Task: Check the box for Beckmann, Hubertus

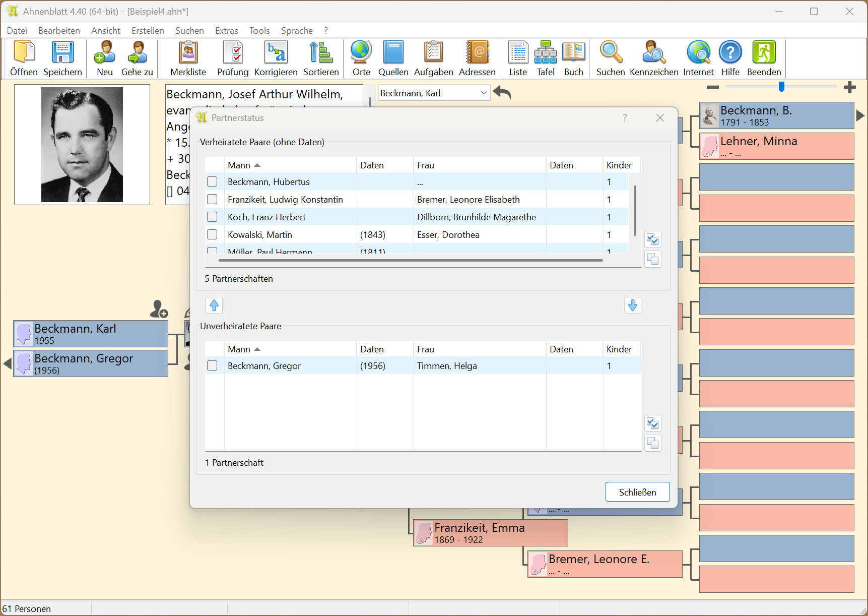Action: [212, 182]
